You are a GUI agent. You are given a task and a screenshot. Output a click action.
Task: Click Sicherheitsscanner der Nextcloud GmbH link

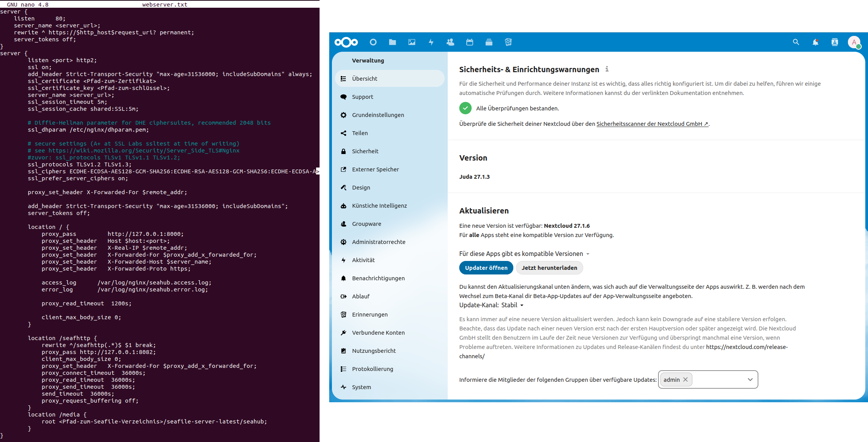[x=650, y=124]
